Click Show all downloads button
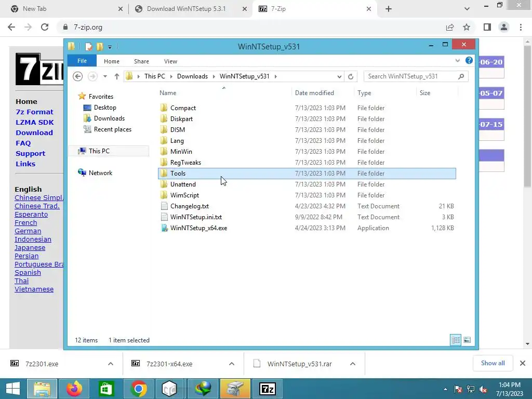Screen dimensions: 532x399 [493, 363]
